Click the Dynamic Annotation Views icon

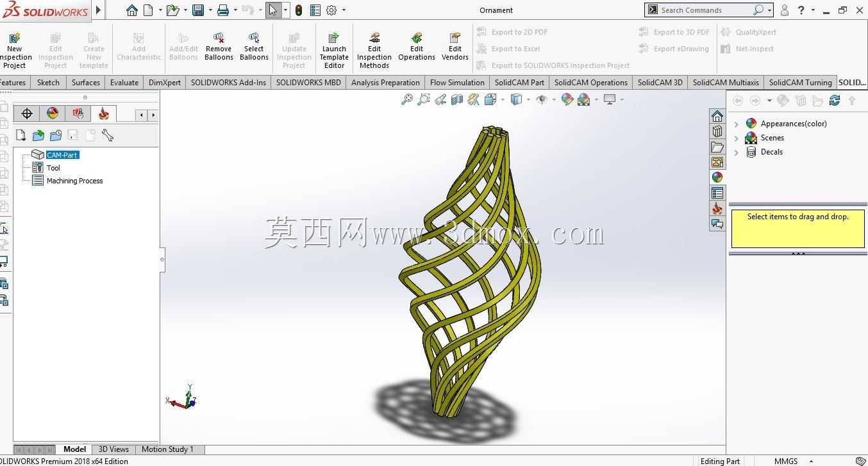[x=473, y=99]
